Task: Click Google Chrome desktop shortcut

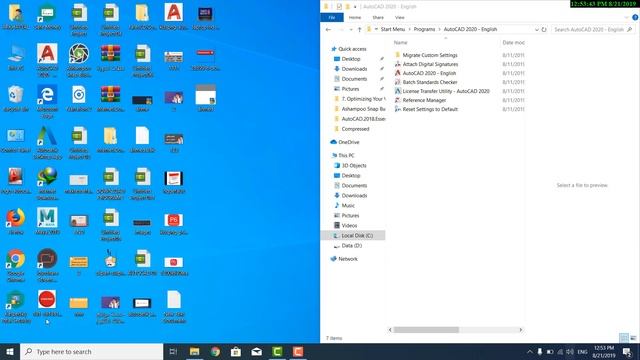Action: pos(16,266)
